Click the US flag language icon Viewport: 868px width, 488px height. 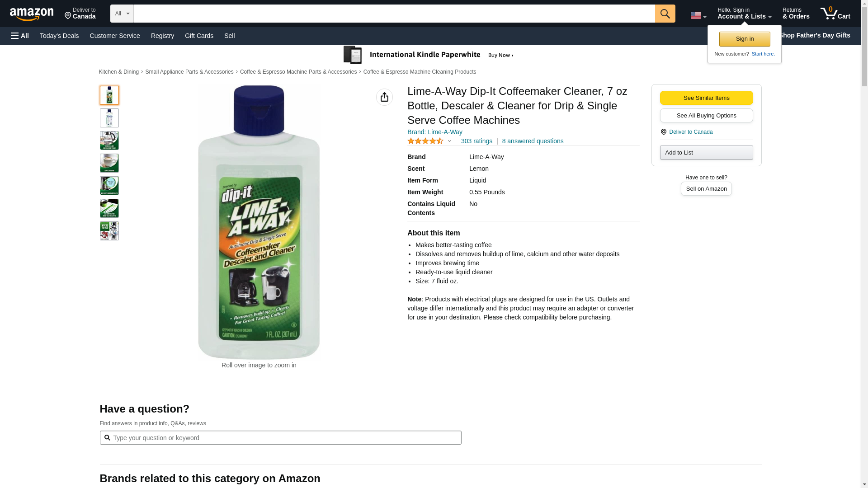tap(696, 15)
